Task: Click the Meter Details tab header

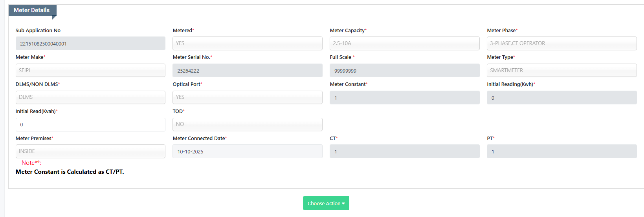Action: pyautogui.click(x=32, y=10)
